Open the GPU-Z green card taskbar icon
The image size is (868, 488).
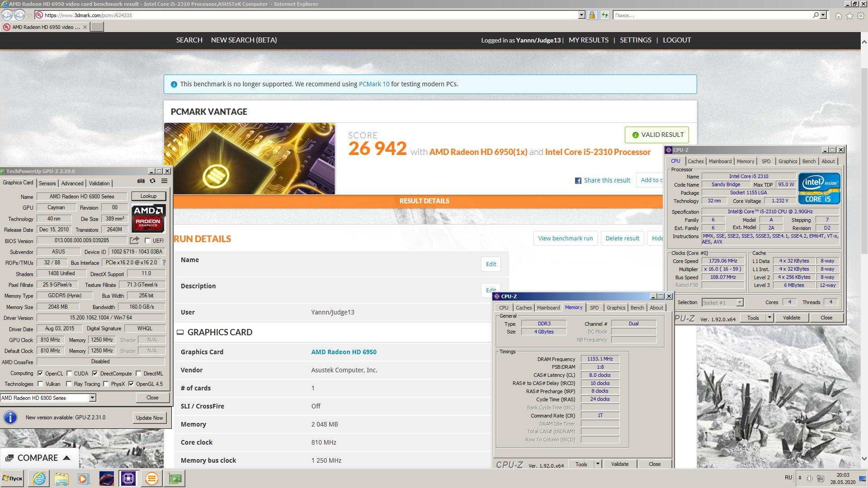[x=175, y=479]
